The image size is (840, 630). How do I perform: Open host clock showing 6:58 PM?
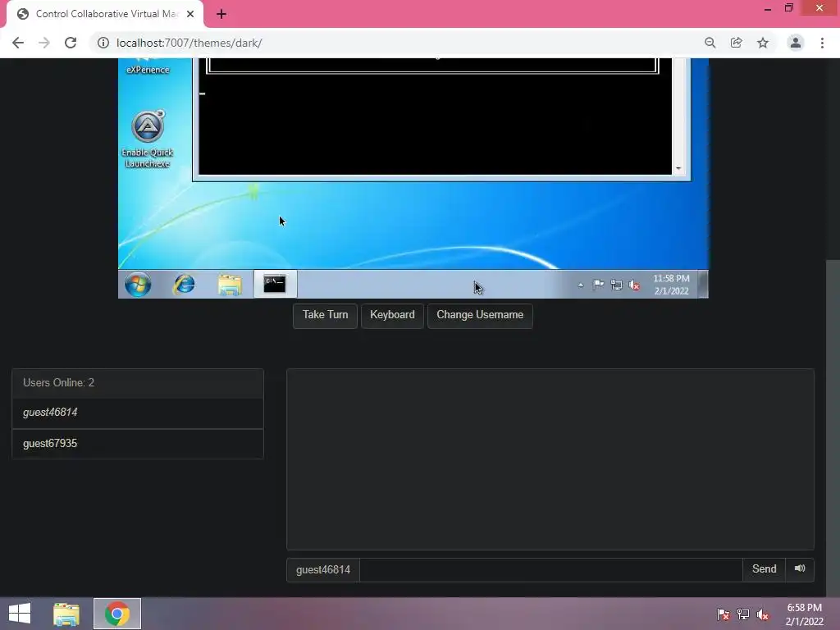pos(804,614)
